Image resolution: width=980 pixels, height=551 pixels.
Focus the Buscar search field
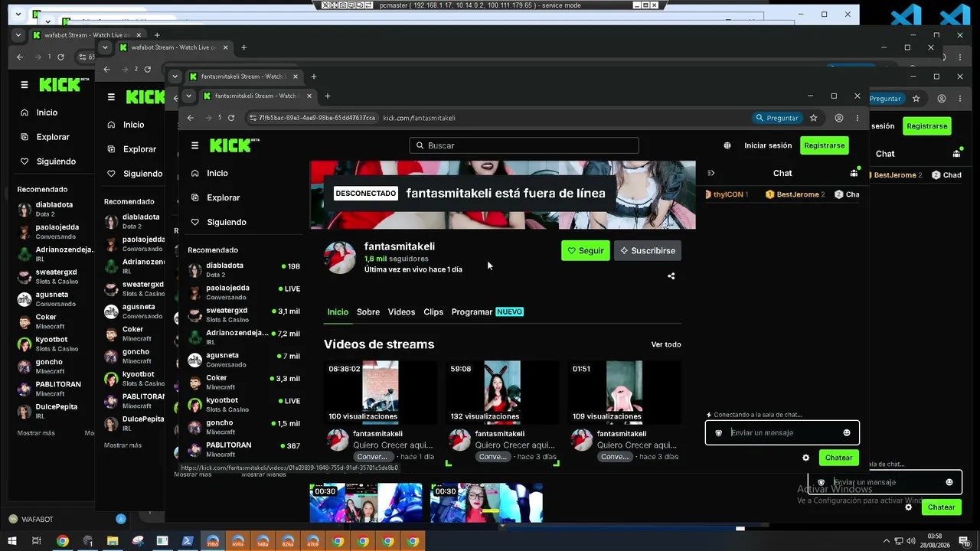pos(524,145)
